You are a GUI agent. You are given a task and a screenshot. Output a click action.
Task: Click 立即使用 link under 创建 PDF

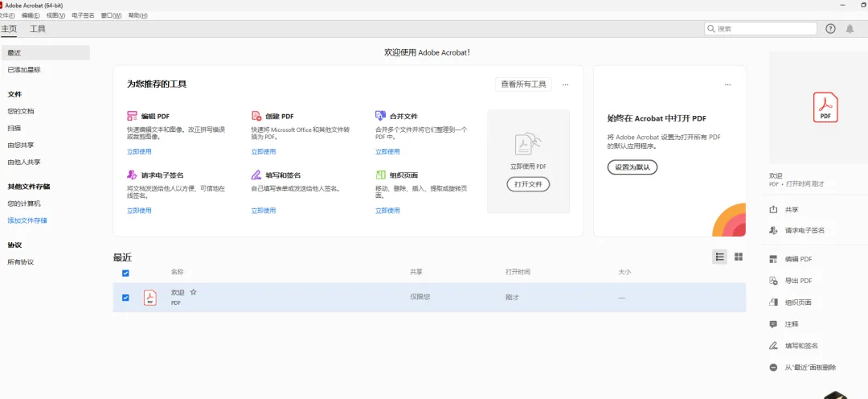(264, 152)
